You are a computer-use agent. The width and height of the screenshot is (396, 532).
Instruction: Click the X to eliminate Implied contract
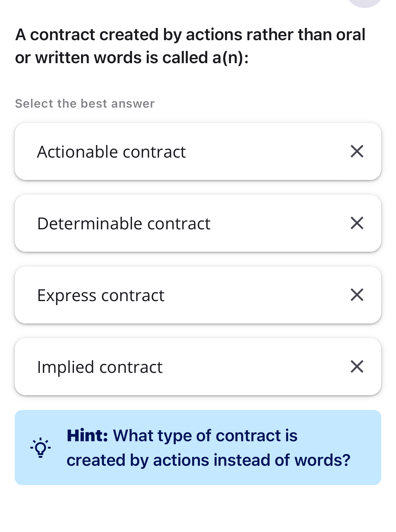click(357, 367)
